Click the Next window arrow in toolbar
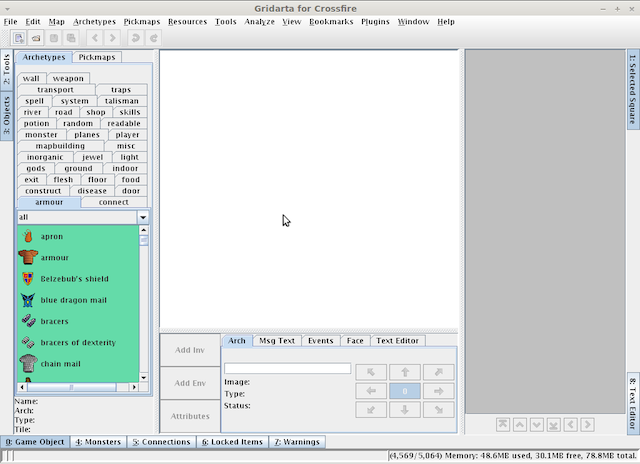This screenshot has height=464, width=640. 112,38
